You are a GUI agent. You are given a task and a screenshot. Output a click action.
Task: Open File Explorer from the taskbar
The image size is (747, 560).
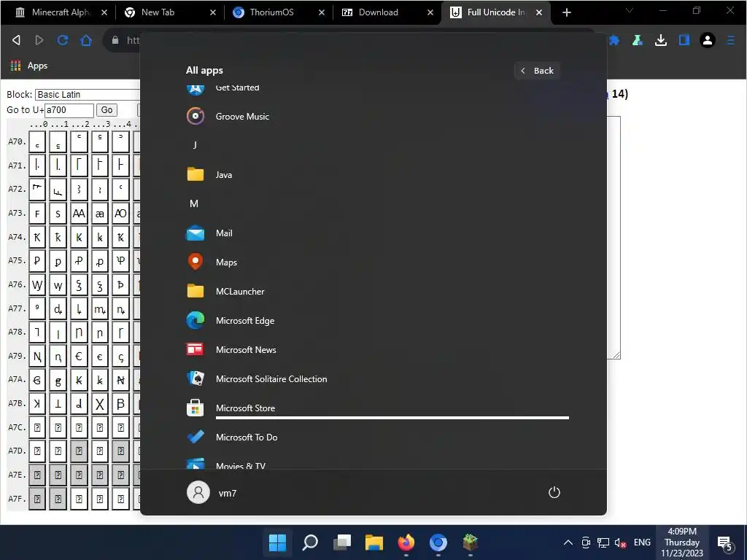(x=374, y=542)
